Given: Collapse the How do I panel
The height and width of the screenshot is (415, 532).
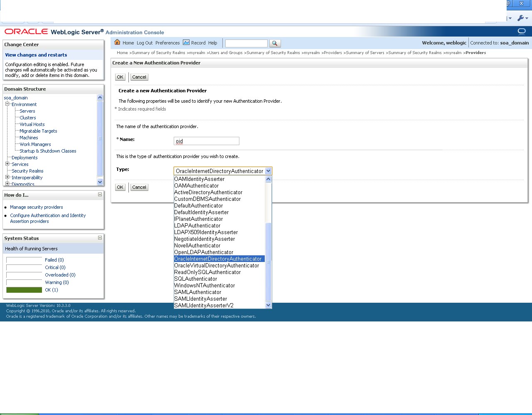Looking at the screenshot, I should tap(100, 194).
